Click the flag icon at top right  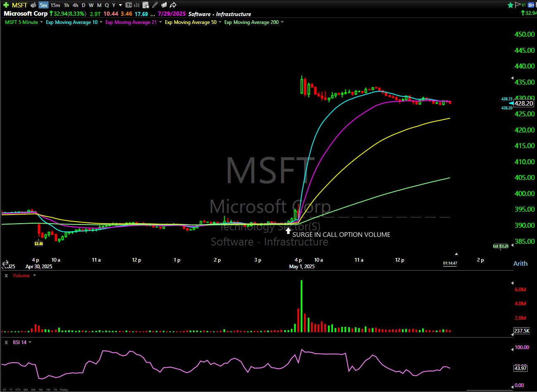coord(518,5)
